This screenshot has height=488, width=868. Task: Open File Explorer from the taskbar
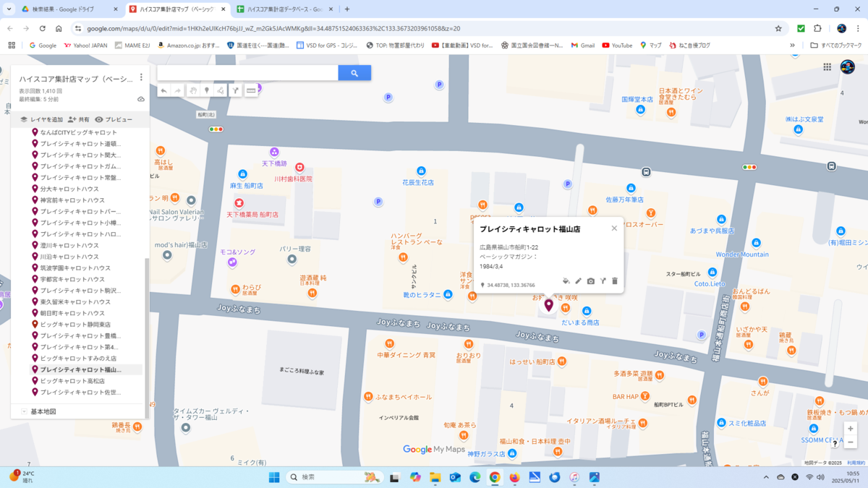pyautogui.click(x=435, y=477)
